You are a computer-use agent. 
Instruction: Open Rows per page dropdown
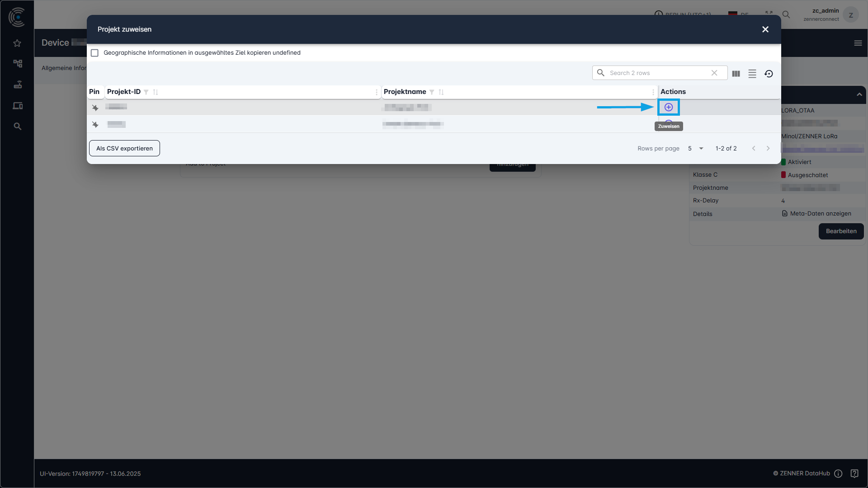[696, 148]
